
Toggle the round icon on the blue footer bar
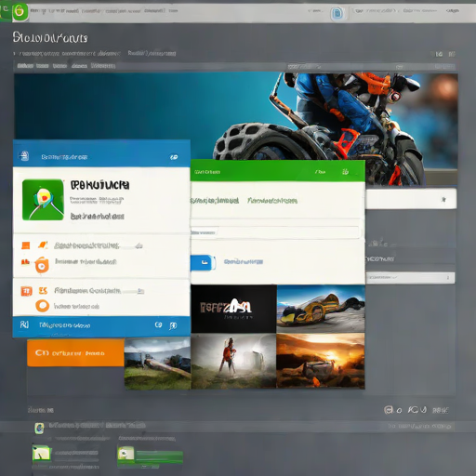158,324
